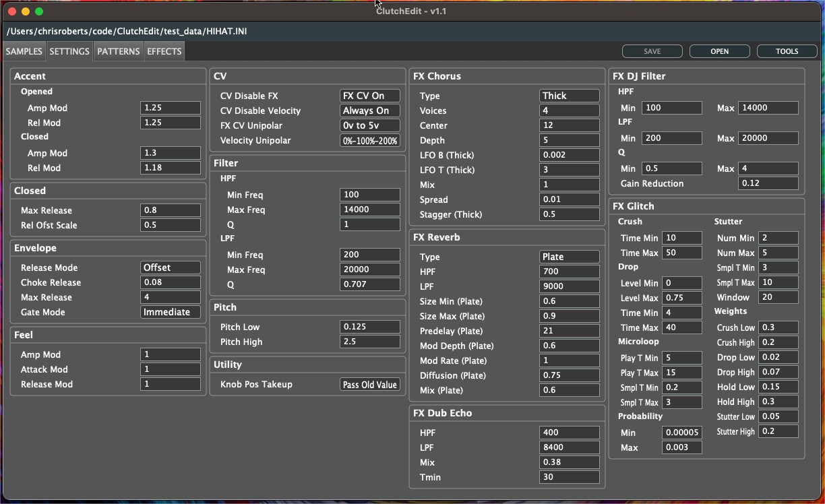Edit the DJ Filter Q Max value

[768, 168]
